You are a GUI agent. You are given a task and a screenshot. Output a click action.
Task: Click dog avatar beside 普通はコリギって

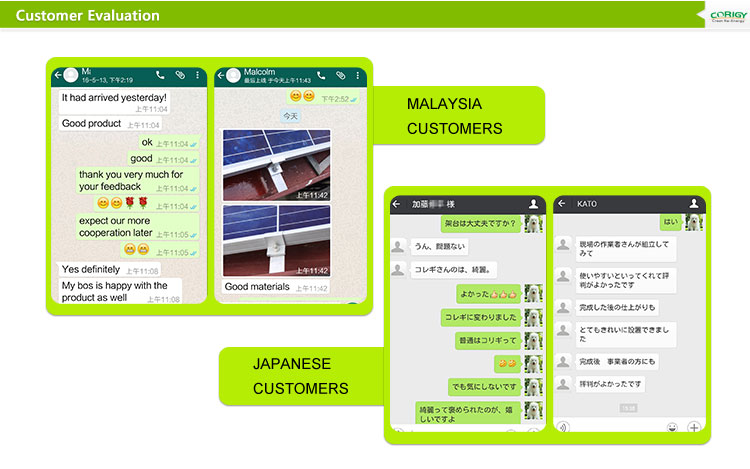point(533,340)
